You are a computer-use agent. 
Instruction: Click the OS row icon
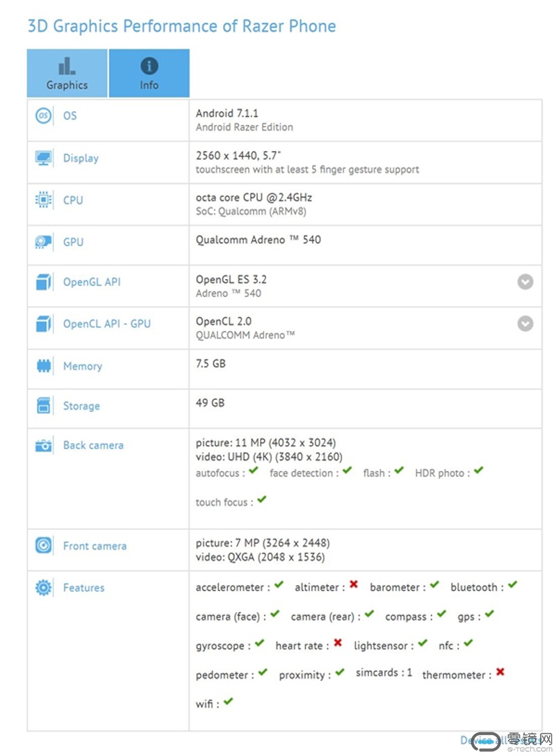tap(43, 115)
